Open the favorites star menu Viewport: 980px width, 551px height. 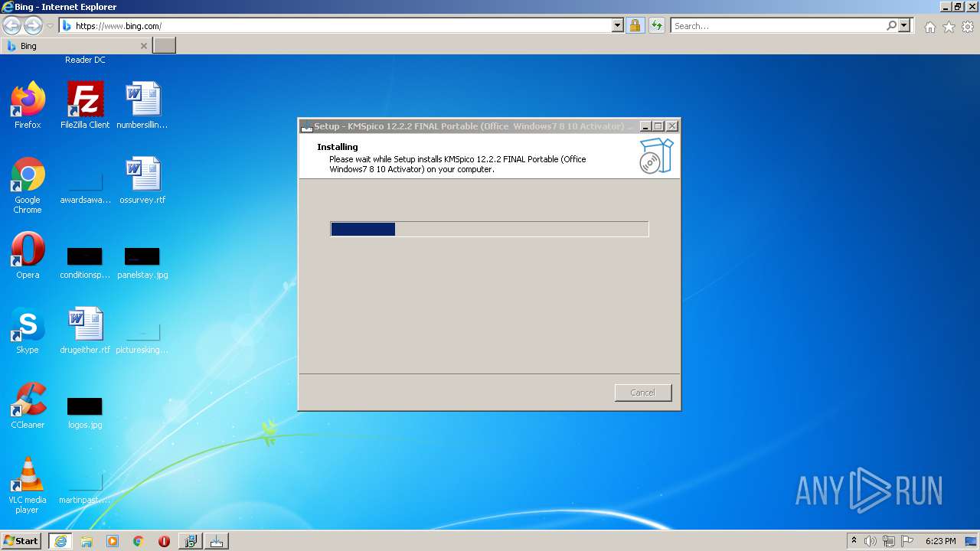point(949,27)
